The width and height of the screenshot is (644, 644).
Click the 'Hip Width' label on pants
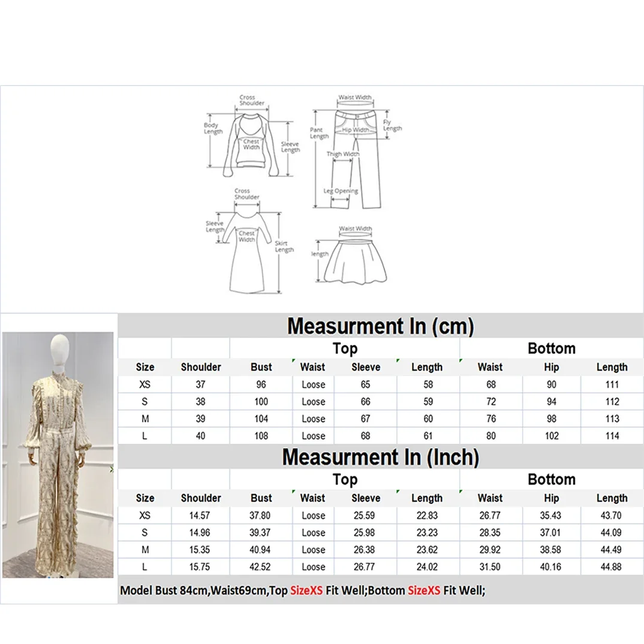[x=355, y=130]
